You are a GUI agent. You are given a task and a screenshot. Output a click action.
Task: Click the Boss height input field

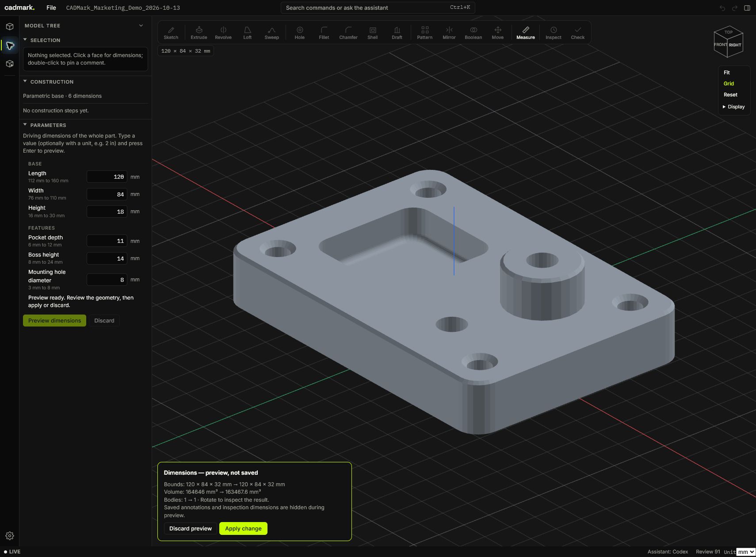pos(107,258)
